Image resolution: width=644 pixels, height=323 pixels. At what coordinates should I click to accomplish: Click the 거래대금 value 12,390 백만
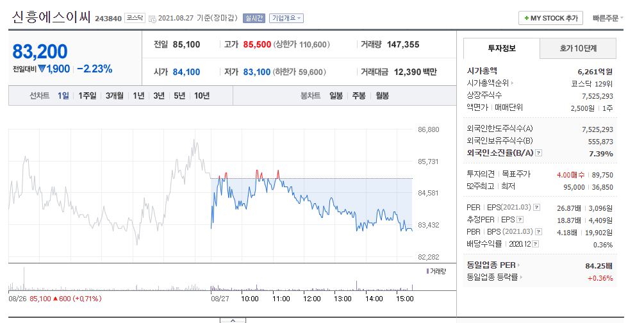pyautogui.click(x=415, y=72)
